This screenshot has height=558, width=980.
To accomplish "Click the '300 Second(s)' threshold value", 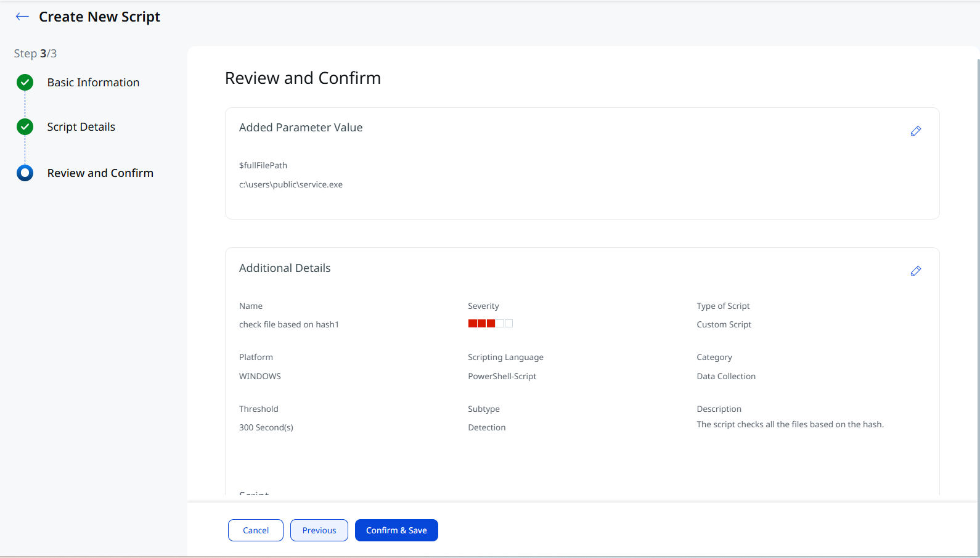I will tap(266, 427).
